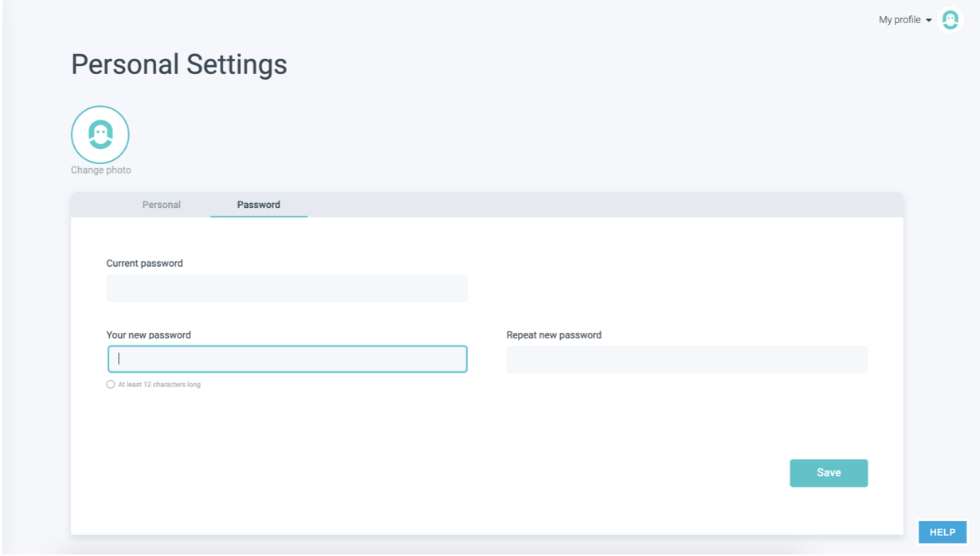Click the dropdown caret beside My profile
Screen dimensions: 980x556
[929, 21]
